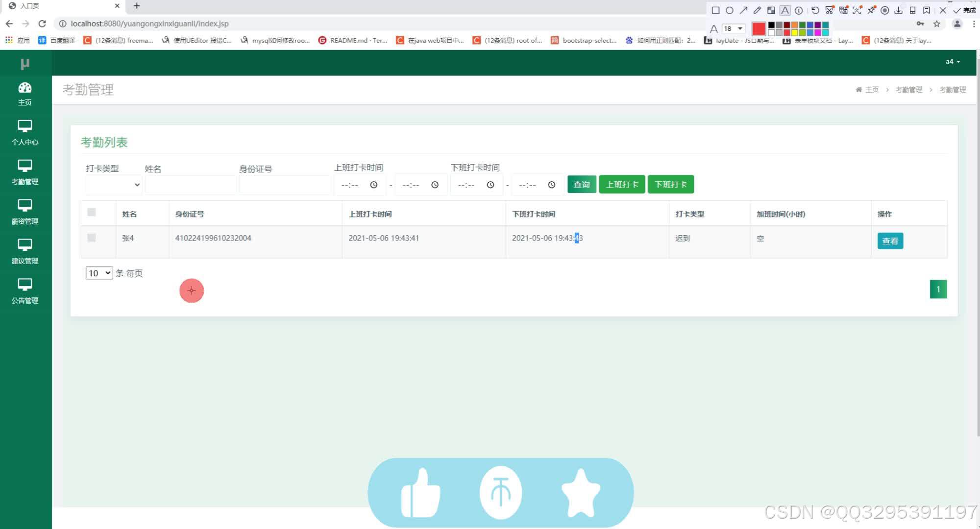Select the arrow annotation tool
980x529 pixels.
(743, 10)
